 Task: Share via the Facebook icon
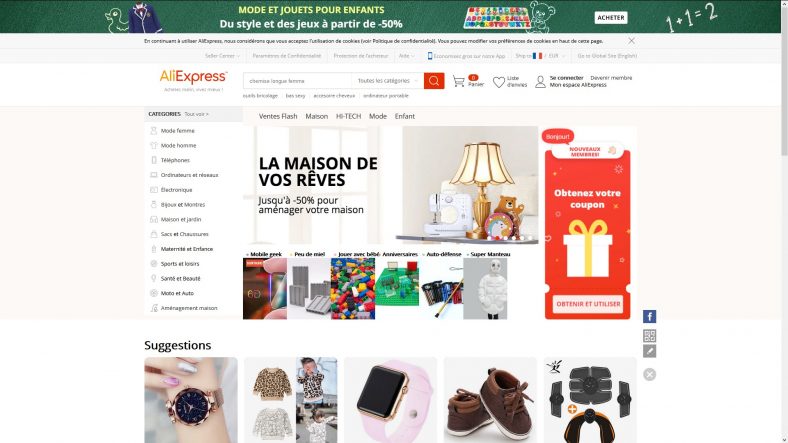[x=649, y=316]
